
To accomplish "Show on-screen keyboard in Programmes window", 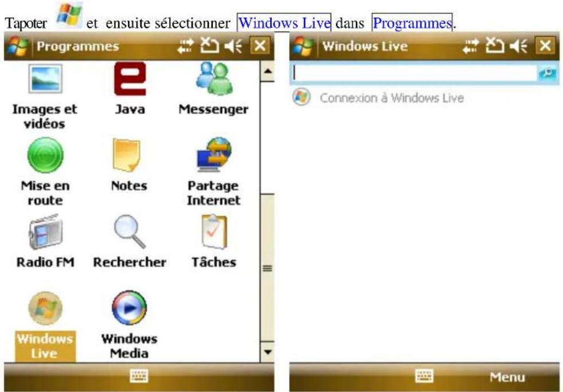I will coord(139,377).
